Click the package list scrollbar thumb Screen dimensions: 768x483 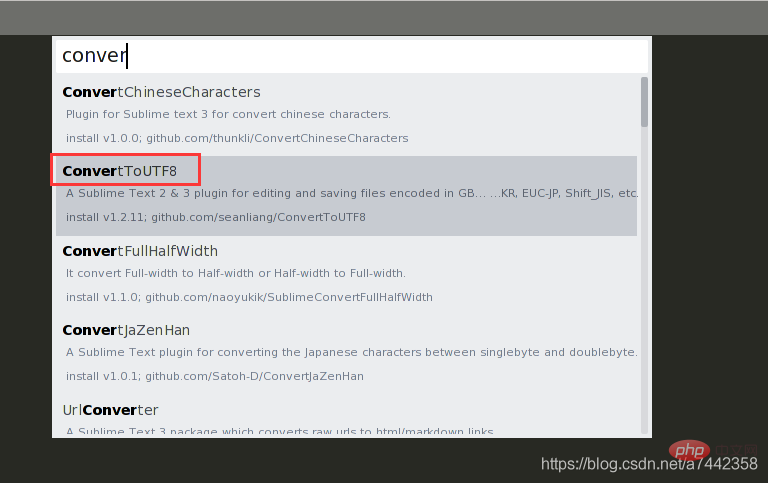pos(644,102)
